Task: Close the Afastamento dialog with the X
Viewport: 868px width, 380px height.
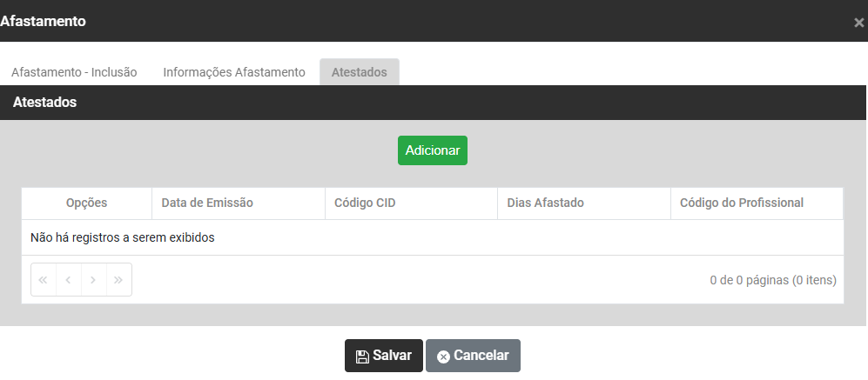Action: tap(858, 23)
